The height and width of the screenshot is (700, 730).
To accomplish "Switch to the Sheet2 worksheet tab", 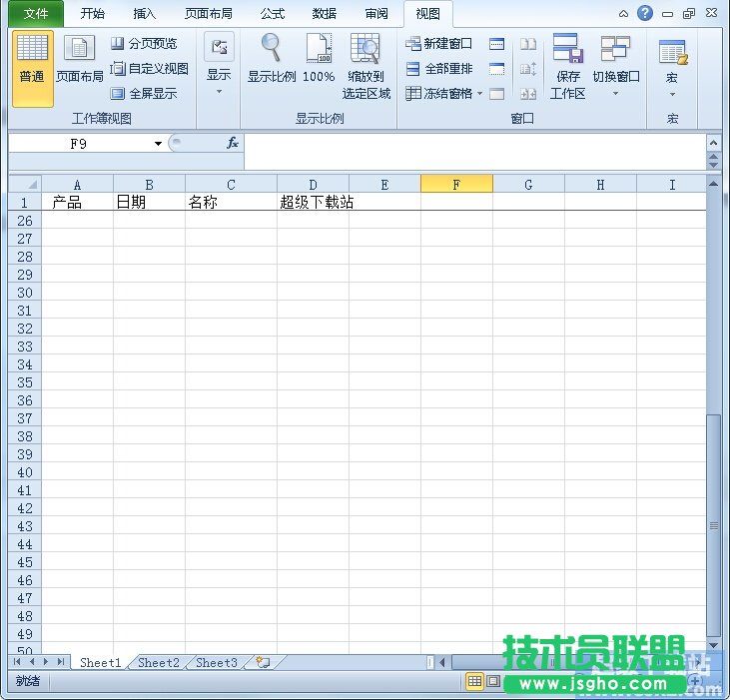I will click(x=159, y=662).
